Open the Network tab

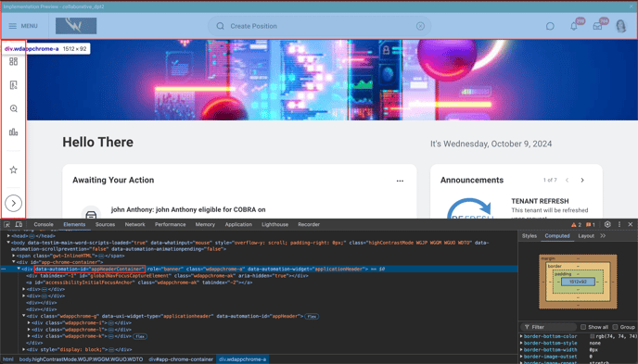coord(134,224)
